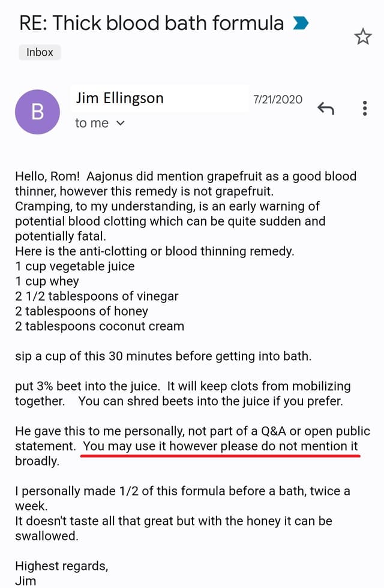
Task: Star this email message
Action: pyautogui.click(x=362, y=37)
